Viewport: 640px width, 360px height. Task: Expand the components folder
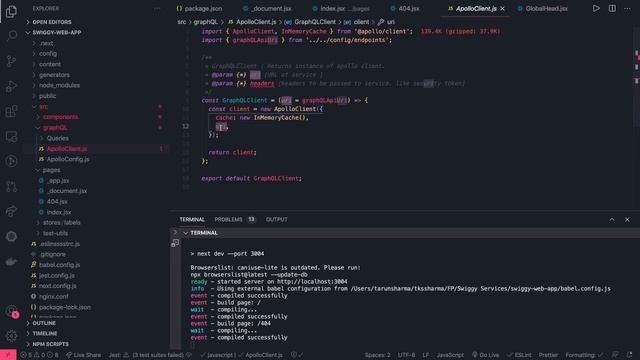pyautogui.click(x=97, y=117)
